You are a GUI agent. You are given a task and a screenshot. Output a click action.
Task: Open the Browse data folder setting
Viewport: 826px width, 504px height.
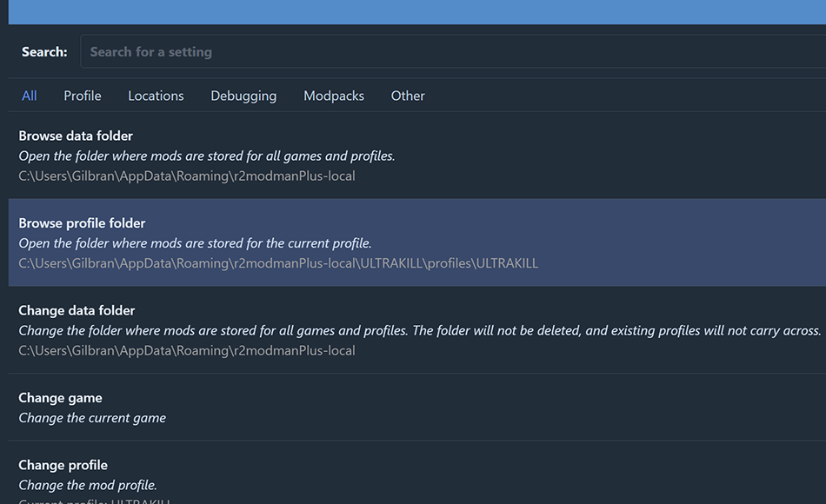(417, 156)
